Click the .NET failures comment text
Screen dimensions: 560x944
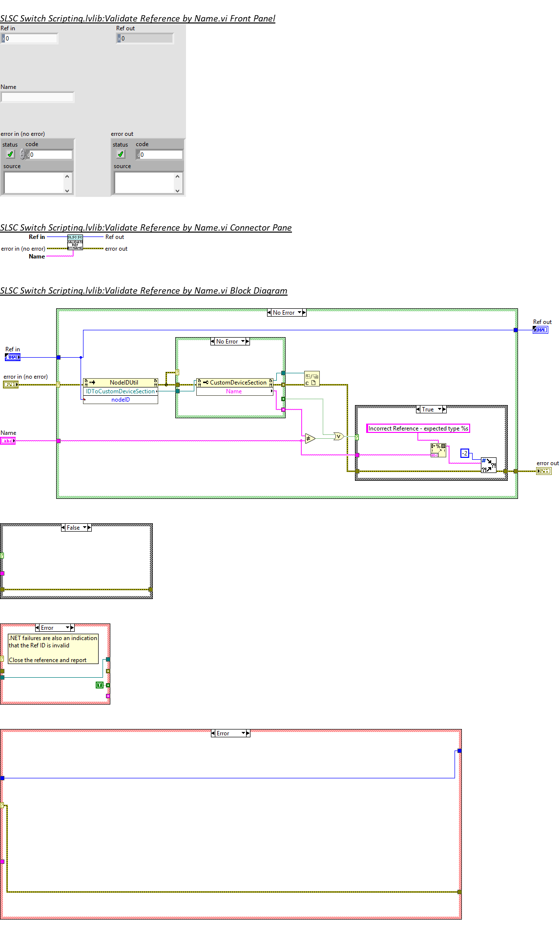click(53, 649)
